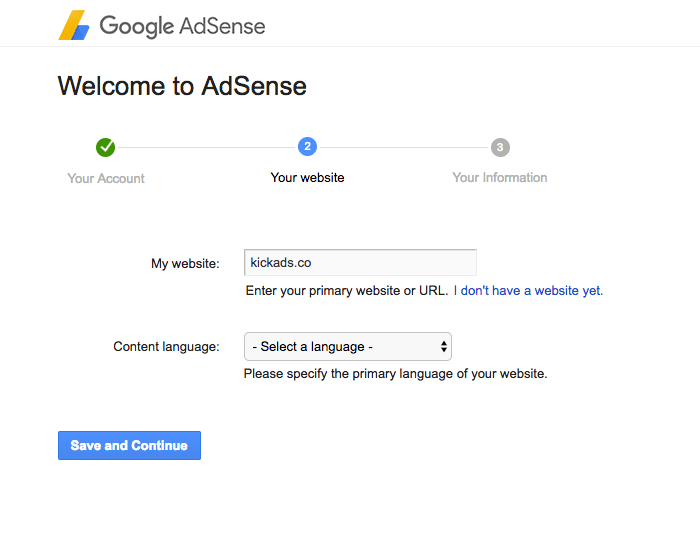Click the green checkmark step one icon

click(106, 148)
